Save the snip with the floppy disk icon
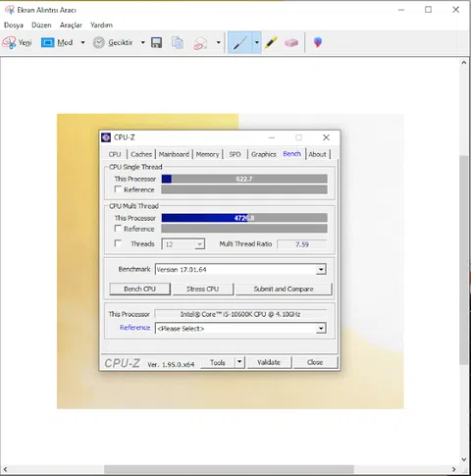This screenshot has height=476, width=471. tap(156, 42)
